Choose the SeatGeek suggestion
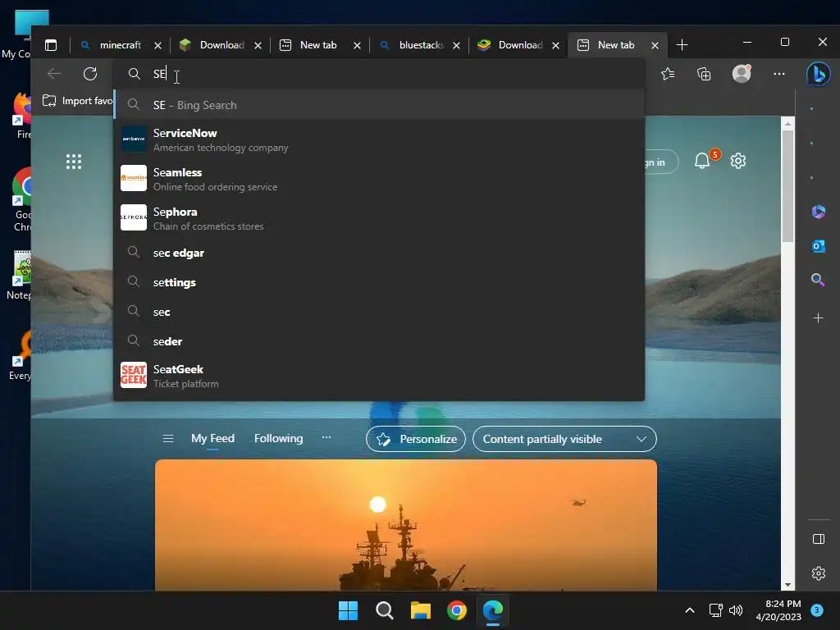This screenshot has width=840, height=630. [379, 376]
